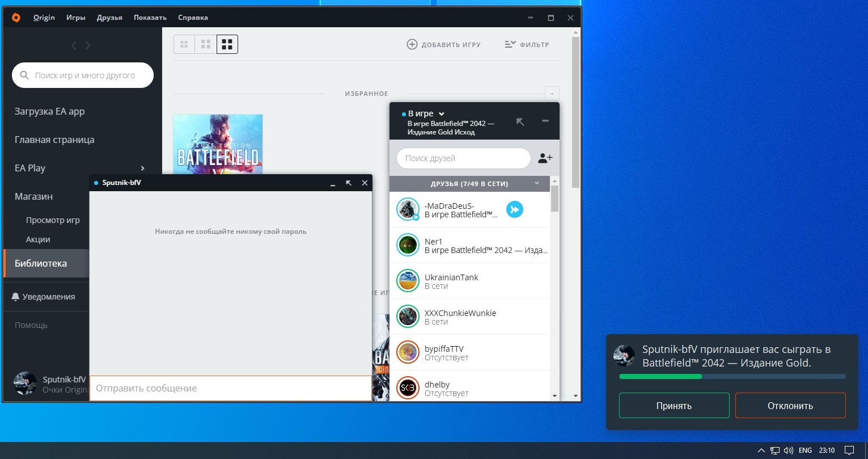Click -MaDraDeuS- avatar in friends list
This screenshot has height=459, width=868.
pos(408,210)
